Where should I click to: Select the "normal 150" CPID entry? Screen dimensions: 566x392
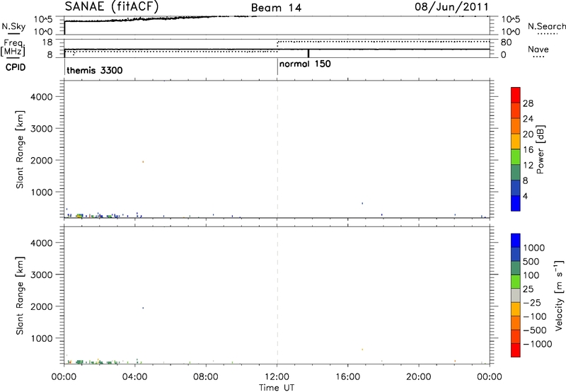305,64
